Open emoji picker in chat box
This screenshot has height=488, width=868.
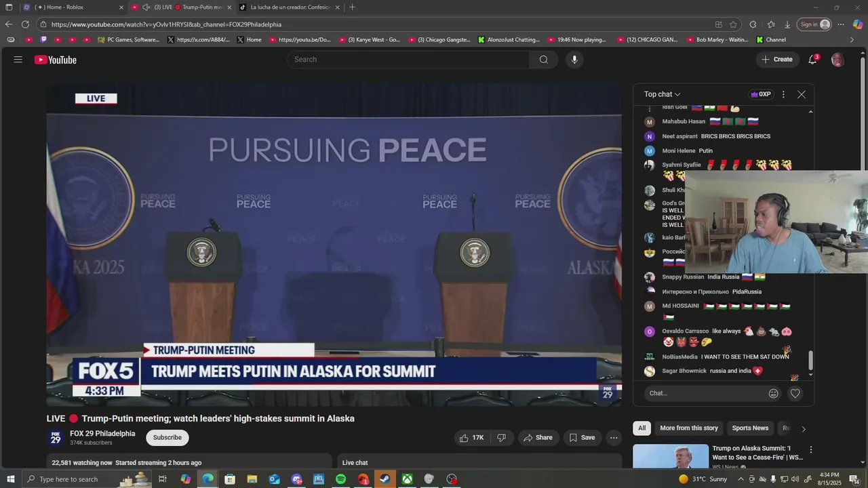click(773, 393)
